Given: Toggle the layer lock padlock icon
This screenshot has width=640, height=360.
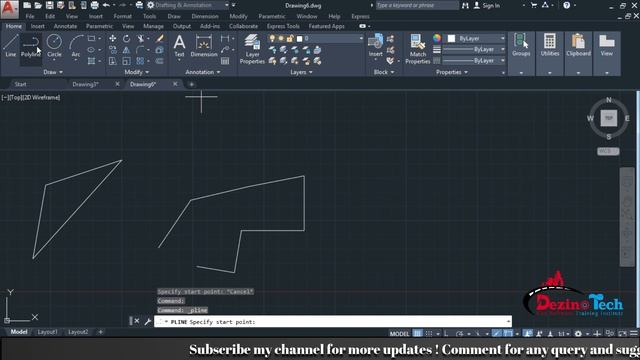Looking at the screenshot, I should pos(290,38).
